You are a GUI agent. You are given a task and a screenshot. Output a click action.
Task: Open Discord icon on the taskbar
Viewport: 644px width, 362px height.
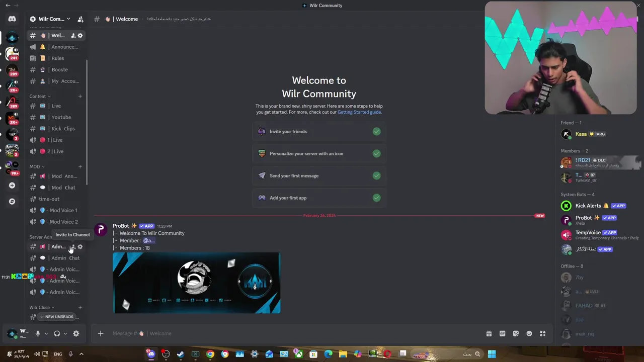151,354
